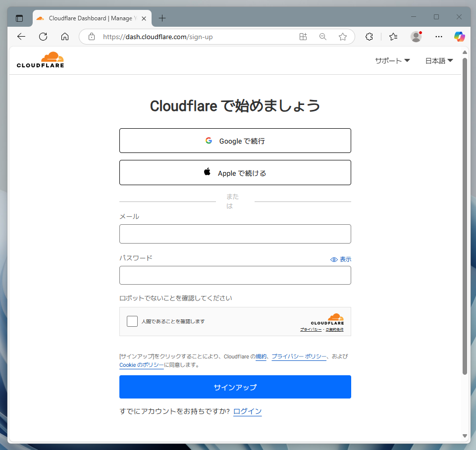Select the Cloudflare Dashboard tab
Viewport: 476px width, 450px height.
[91, 18]
